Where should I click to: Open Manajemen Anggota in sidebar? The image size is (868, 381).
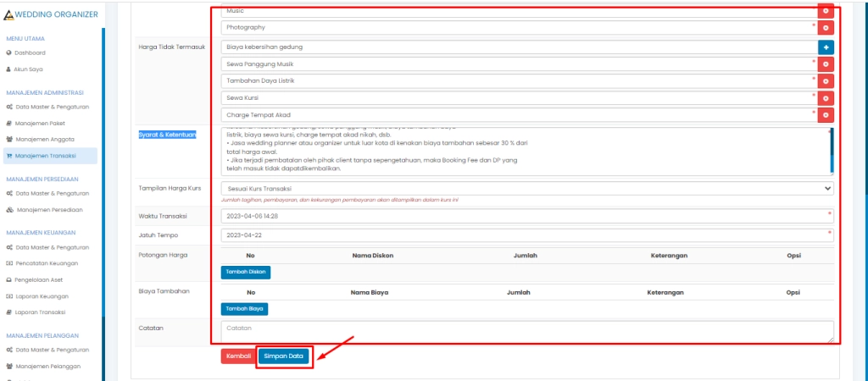coord(45,140)
